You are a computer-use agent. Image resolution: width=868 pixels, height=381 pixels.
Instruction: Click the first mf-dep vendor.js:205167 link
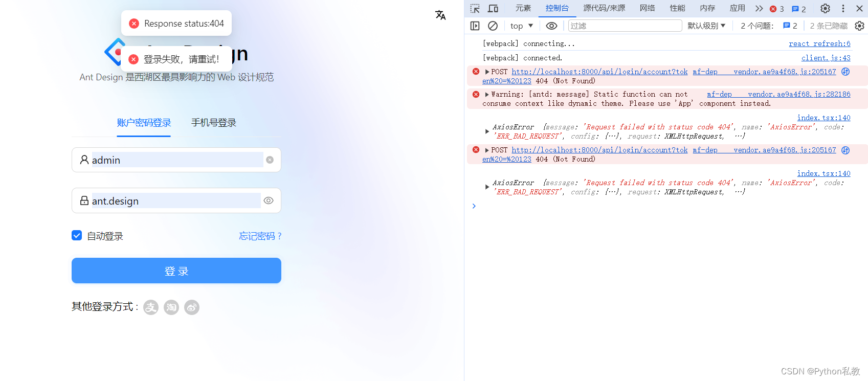[x=764, y=72]
